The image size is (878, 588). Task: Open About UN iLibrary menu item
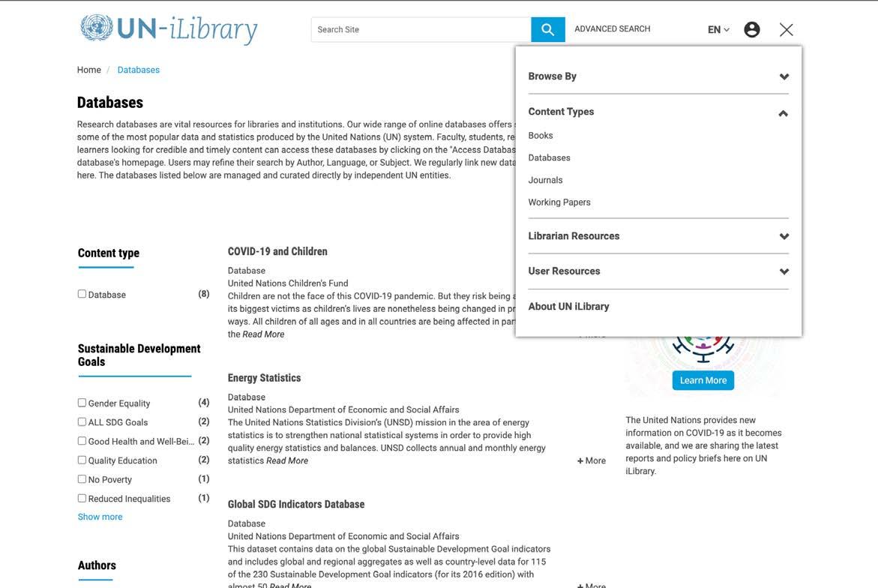pyautogui.click(x=568, y=306)
